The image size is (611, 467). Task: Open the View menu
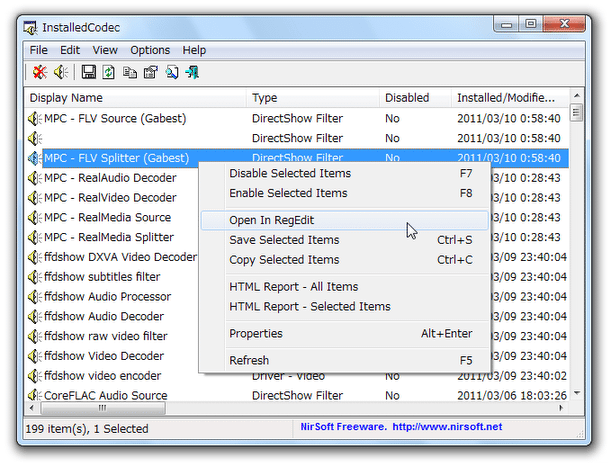tap(105, 50)
